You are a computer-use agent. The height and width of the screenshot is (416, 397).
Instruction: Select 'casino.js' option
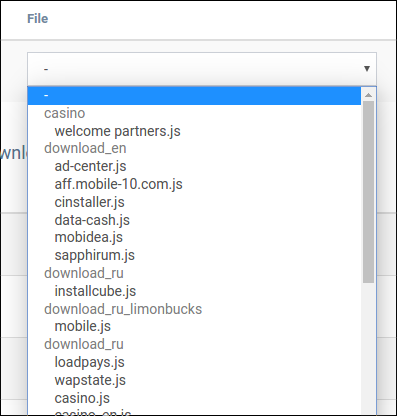click(82, 398)
